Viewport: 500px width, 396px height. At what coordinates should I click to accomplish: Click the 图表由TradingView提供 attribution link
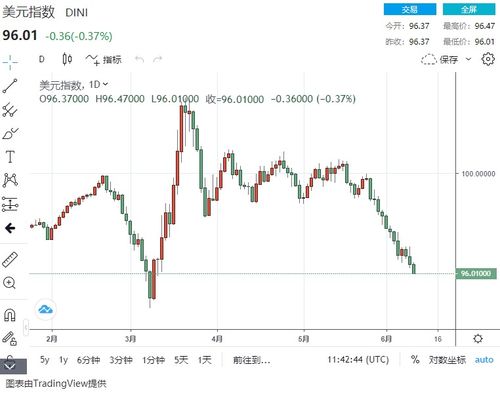click(56, 383)
